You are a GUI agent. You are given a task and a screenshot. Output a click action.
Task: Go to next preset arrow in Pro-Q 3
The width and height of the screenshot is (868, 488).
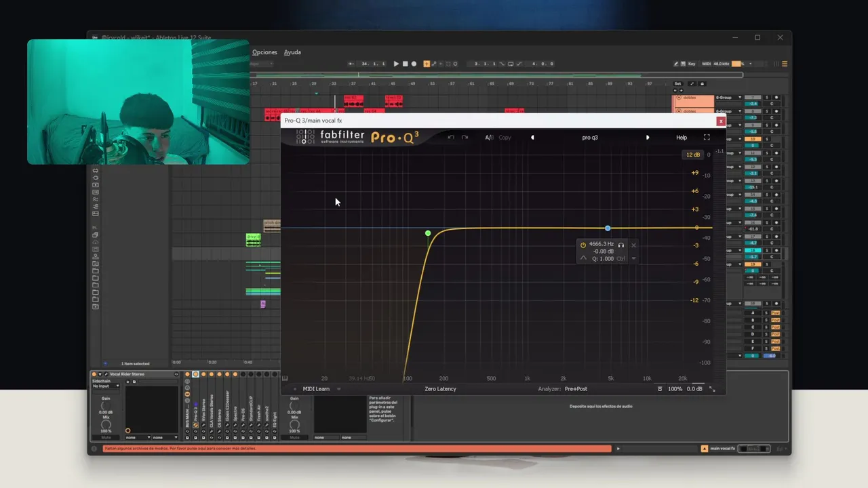coord(648,138)
